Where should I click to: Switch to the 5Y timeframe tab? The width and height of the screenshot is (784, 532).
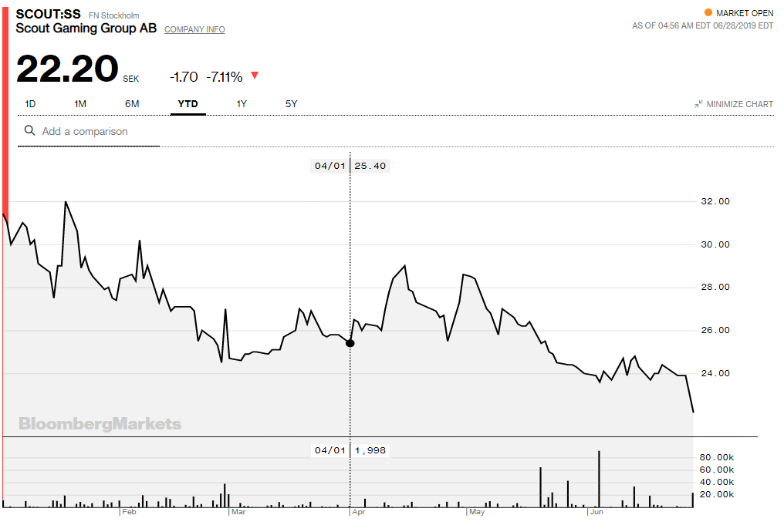click(x=290, y=103)
